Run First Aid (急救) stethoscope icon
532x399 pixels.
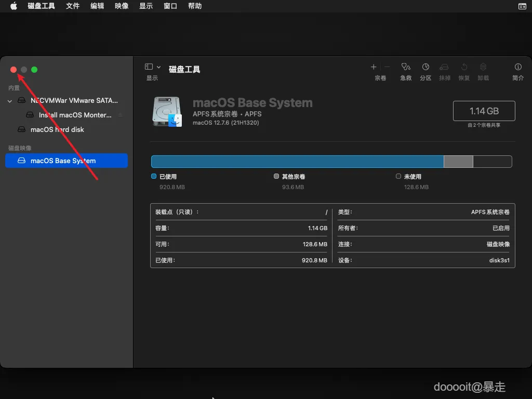pos(406,67)
